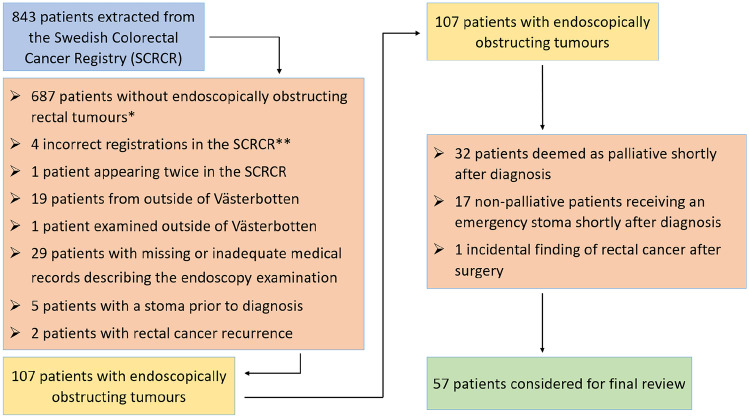Click the arrow leaving the blue SCRCR box
Viewport: 749px width, 418px height.
click(278, 71)
